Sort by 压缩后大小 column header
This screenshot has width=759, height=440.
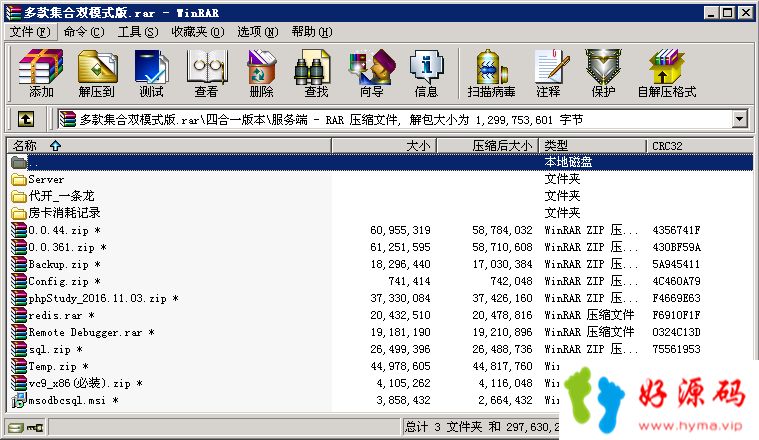click(x=488, y=146)
